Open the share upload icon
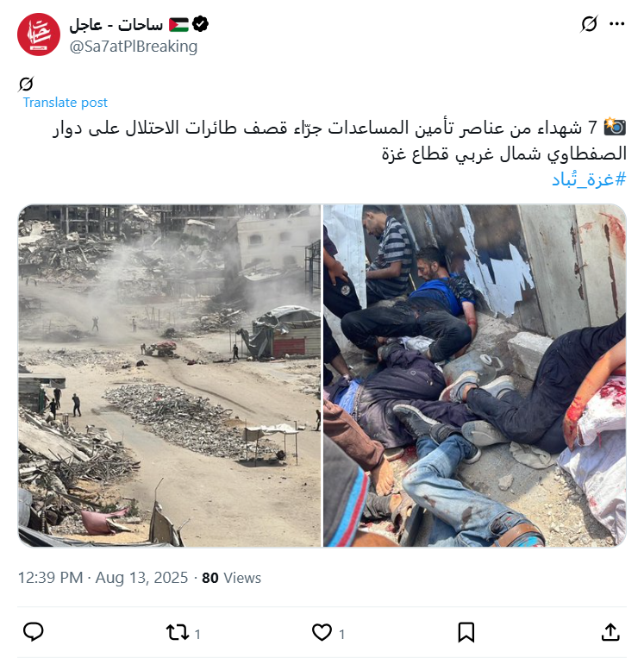Image resolution: width=644 pixels, height=658 pixels. coord(610,632)
